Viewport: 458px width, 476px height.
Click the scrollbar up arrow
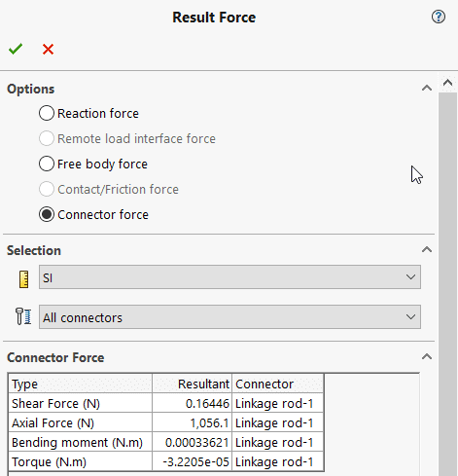(x=447, y=83)
